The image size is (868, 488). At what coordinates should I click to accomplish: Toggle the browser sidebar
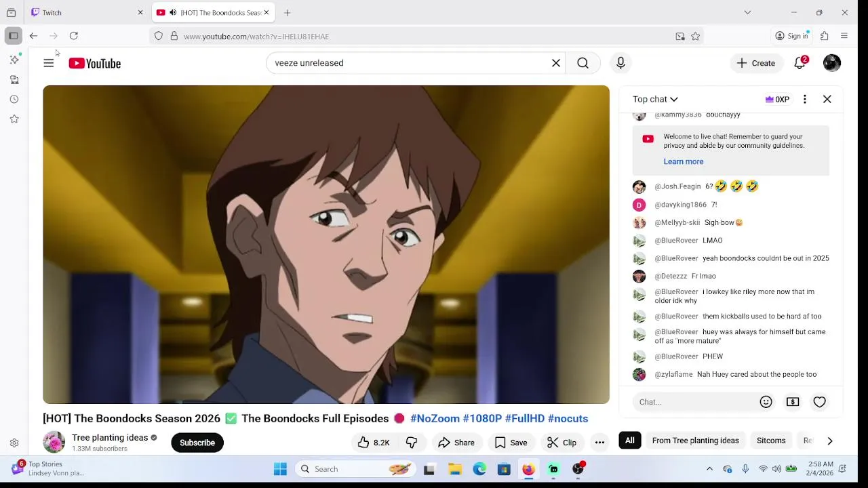click(x=13, y=36)
